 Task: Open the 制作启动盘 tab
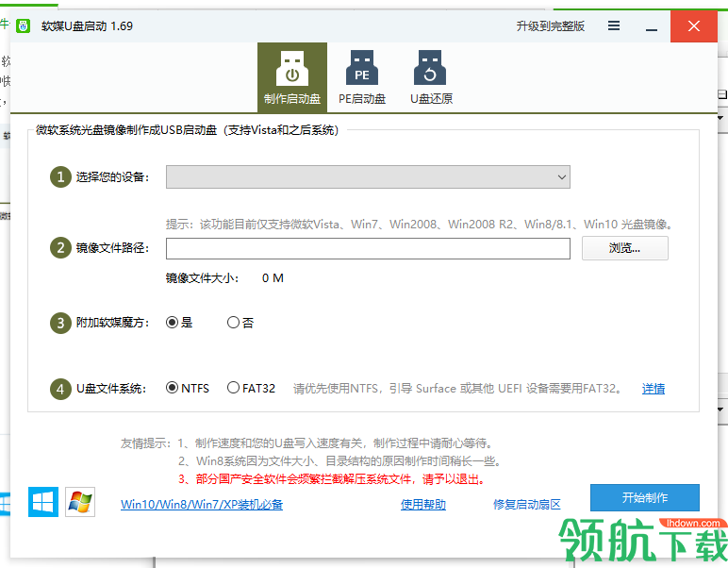coord(292,77)
